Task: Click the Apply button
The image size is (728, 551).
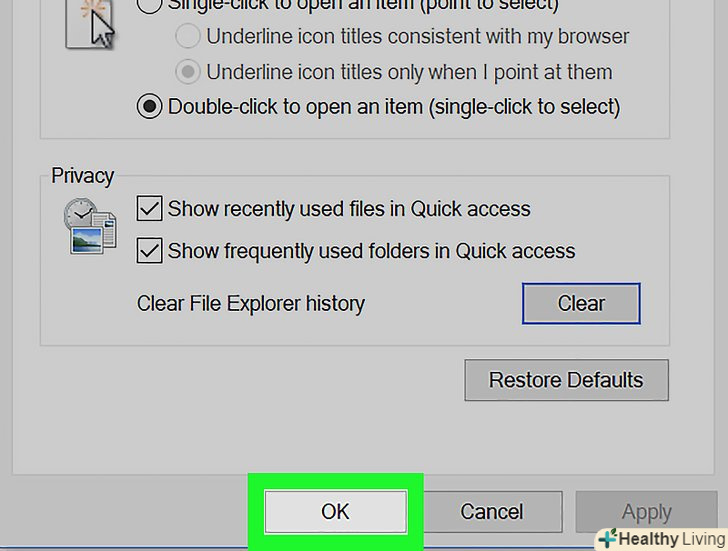Action: point(646,512)
